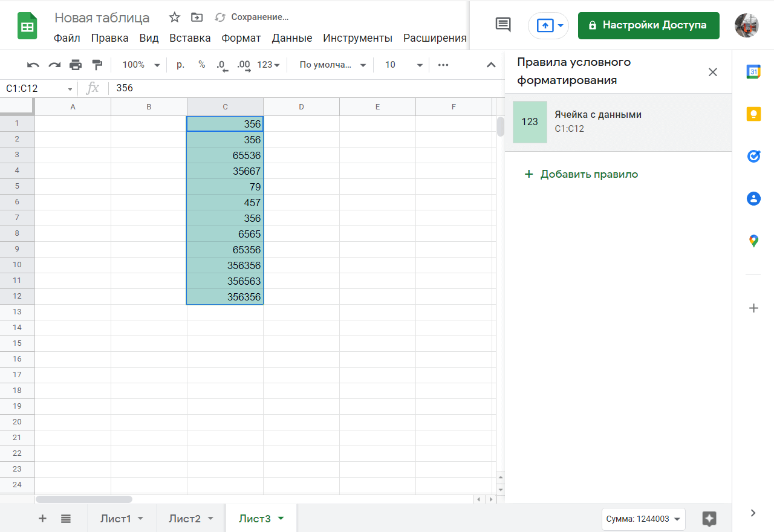Show more toolbar options (three dots)
This screenshot has height=532, width=774.
443,65
